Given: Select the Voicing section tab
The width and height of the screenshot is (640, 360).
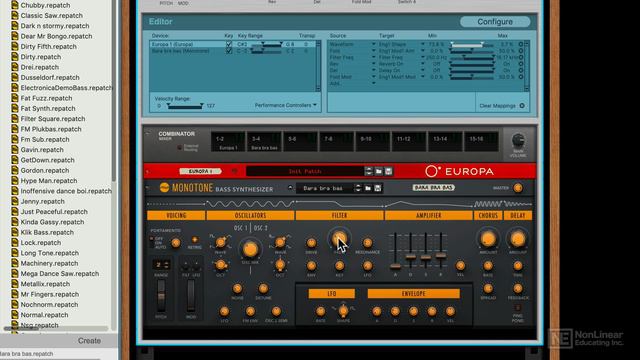Looking at the screenshot, I should click(176, 215).
